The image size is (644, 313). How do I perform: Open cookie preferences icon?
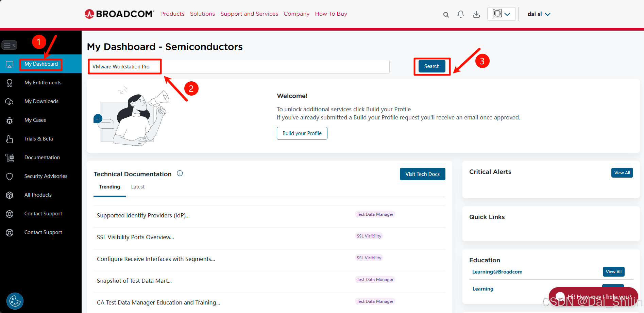point(15,301)
